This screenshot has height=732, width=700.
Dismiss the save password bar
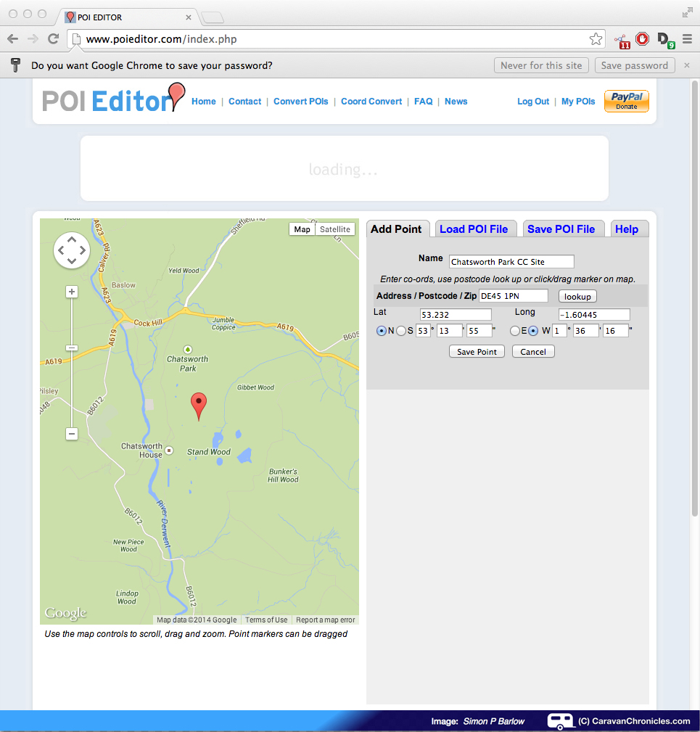click(x=687, y=65)
